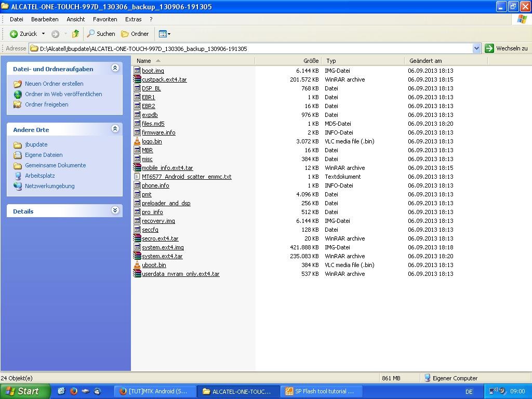Launch Firefox from quick launch bar
532x399 pixels.
pyautogui.click(x=74, y=391)
